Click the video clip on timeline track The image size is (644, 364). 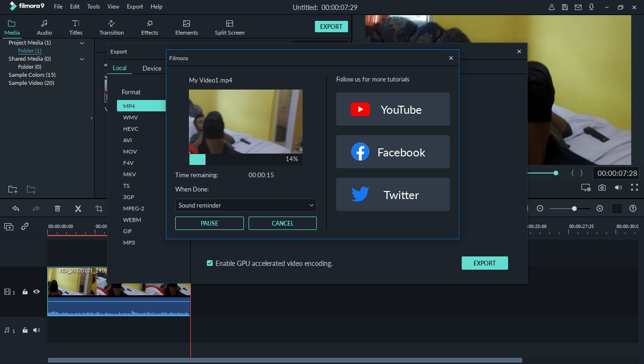coord(119,291)
